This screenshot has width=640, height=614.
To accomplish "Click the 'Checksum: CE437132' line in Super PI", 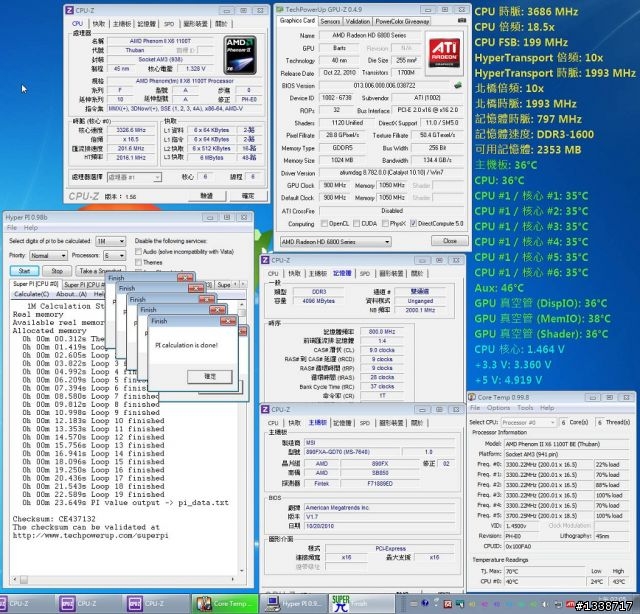I will coord(54,519).
